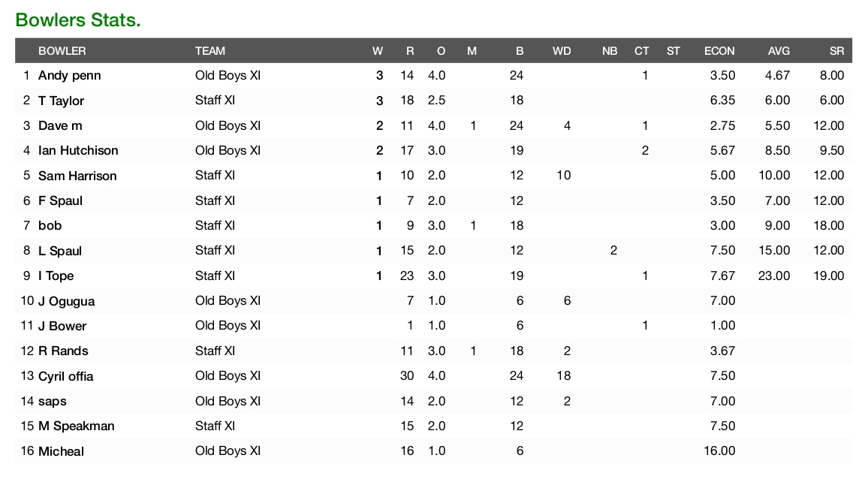
Task: Click the WD wides column header
Action: [562, 51]
